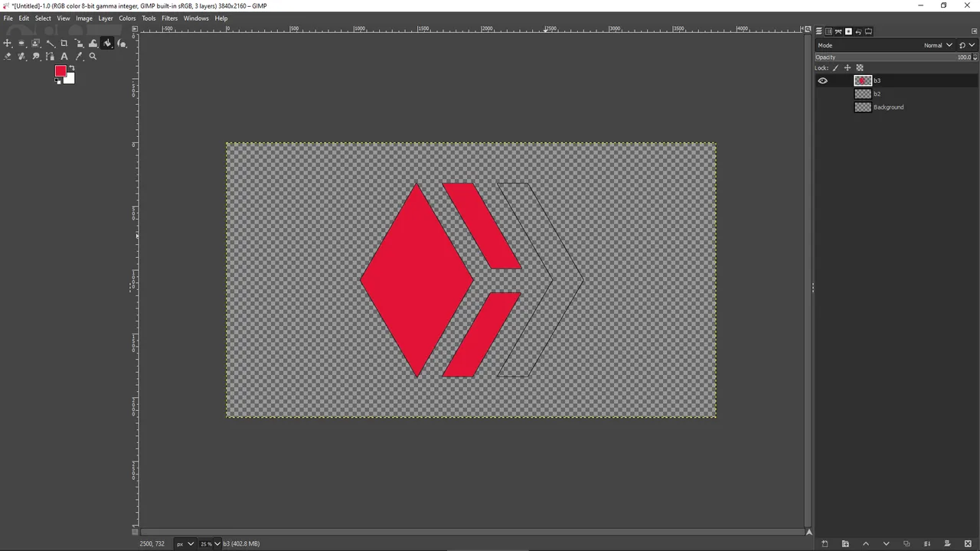Screen dimensions: 980x551
Task: Open the px units dropdown in status bar
Action: pyautogui.click(x=185, y=544)
